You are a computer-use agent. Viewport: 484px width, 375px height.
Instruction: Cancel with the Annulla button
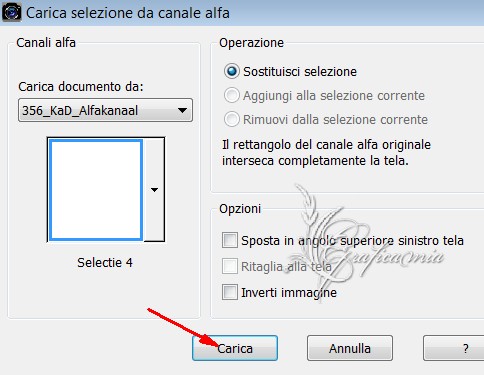pos(350,348)
